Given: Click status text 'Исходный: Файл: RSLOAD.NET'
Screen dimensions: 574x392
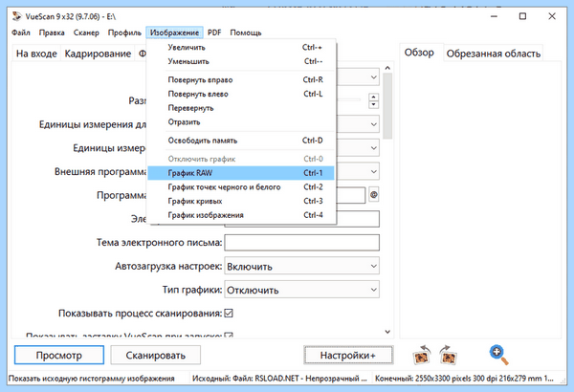Looking at the screenshot, I should coord(246,379).
